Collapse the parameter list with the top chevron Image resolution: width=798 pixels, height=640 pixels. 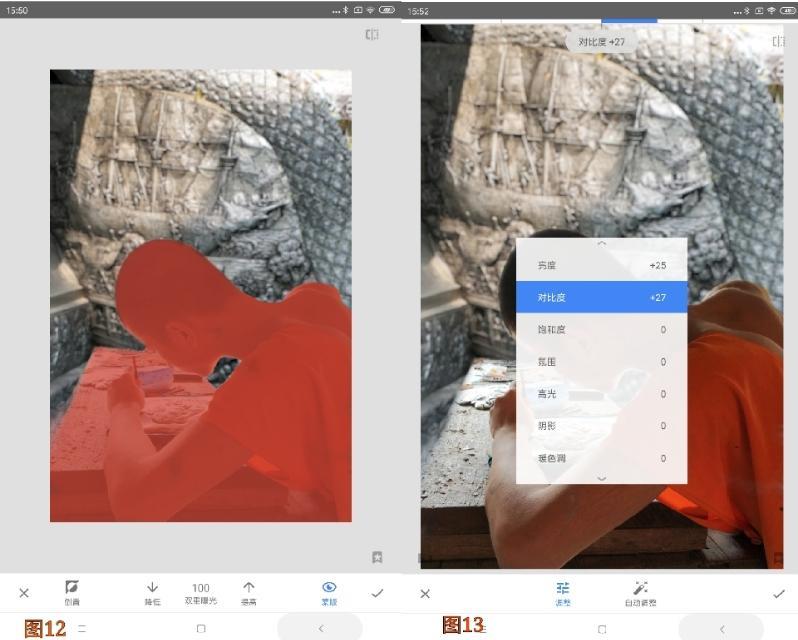tap(602, 244)
